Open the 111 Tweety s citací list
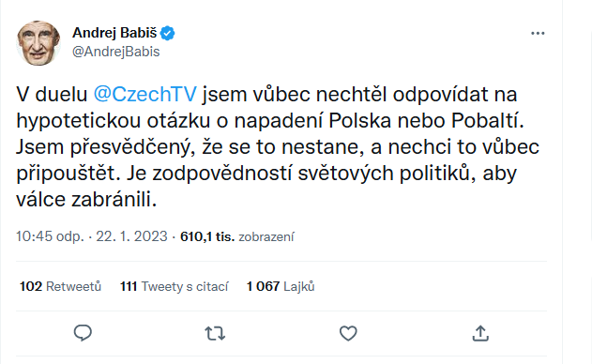The height and width of the screenshot is (364, 592). click(175, 286)
